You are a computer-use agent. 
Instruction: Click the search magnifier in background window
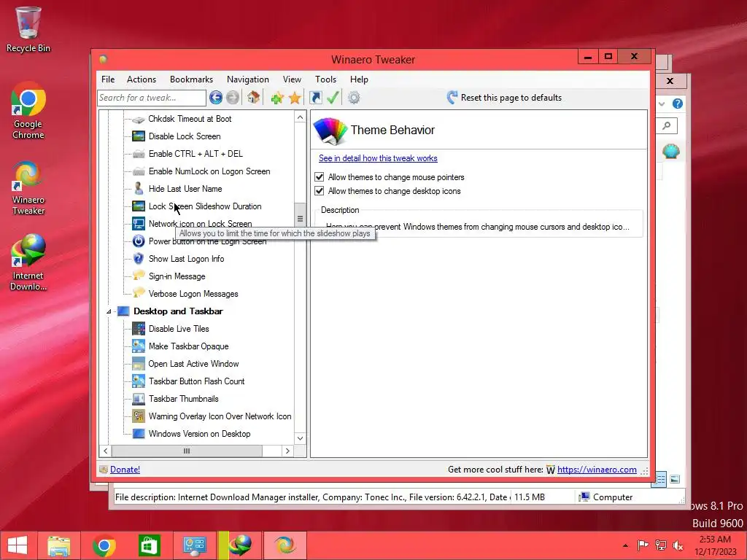tap(667, 125)
